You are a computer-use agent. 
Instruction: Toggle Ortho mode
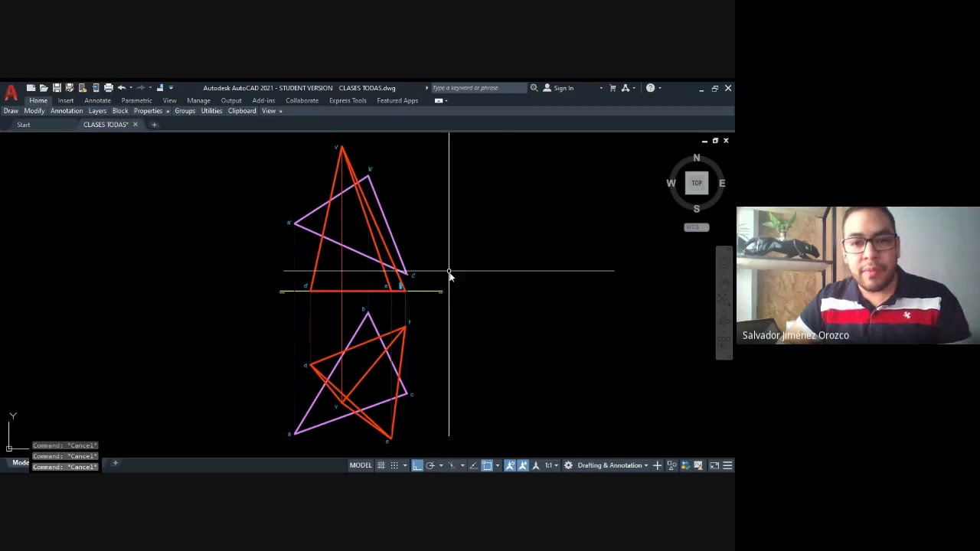pyautogui.click(x=417, y=465)
